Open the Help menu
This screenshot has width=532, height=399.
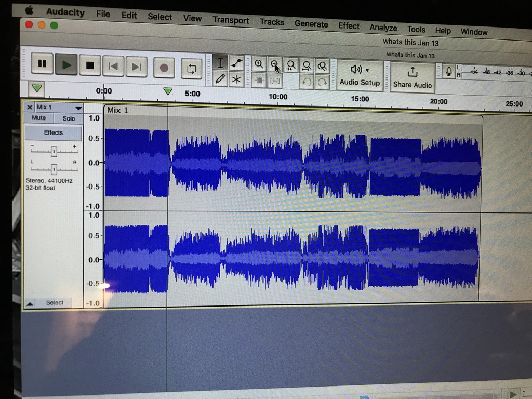click(443, 31)
